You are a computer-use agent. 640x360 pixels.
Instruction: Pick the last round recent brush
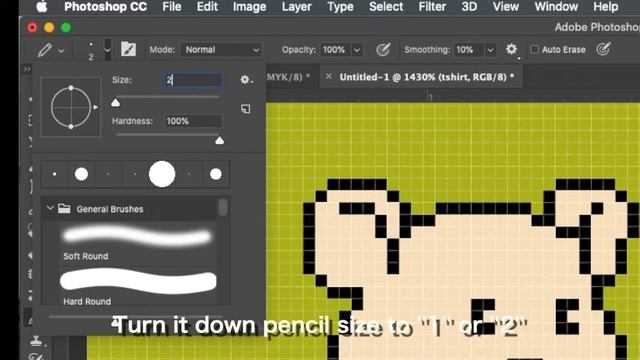pos(216,174)
